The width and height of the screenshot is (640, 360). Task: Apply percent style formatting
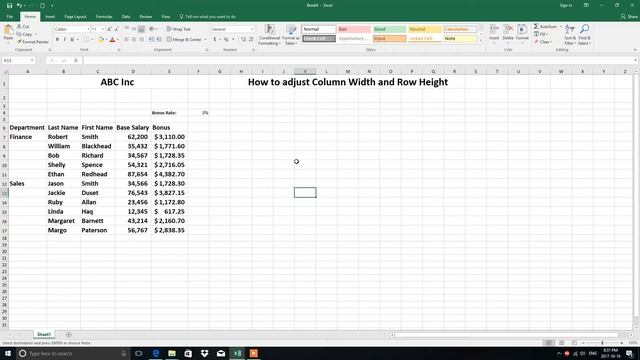coord(226,40)
